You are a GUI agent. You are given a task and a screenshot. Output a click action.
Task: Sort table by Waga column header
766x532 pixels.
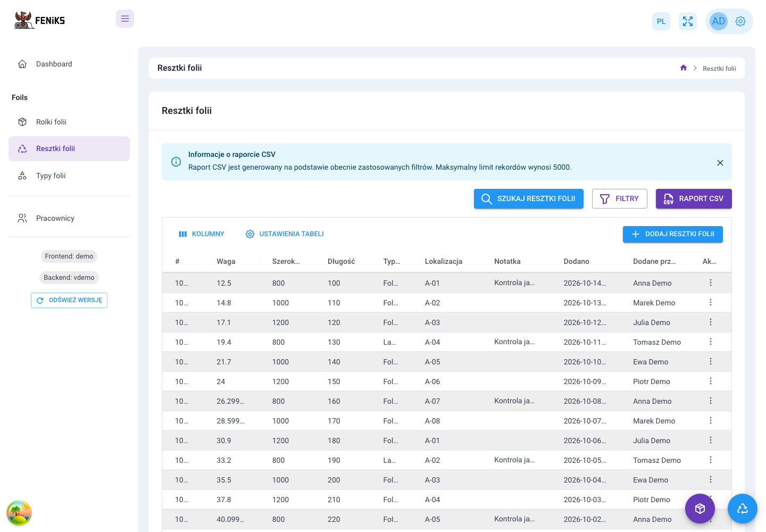pyautogui.click(x=226, y=261)
